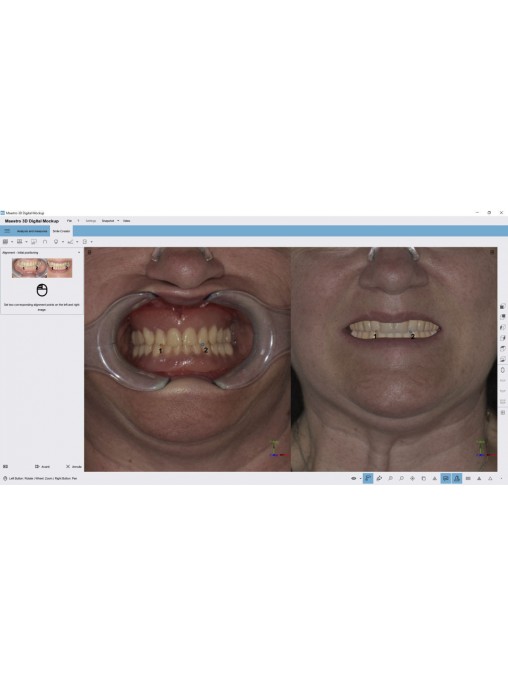
Task: Toggle the eye visibility icon in bottom toolbar
Action: (x=354, y=478)
